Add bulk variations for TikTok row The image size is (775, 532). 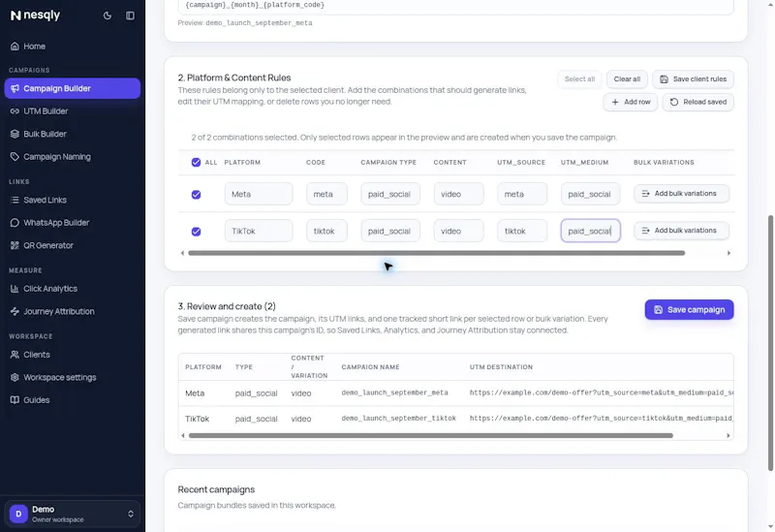681,231
